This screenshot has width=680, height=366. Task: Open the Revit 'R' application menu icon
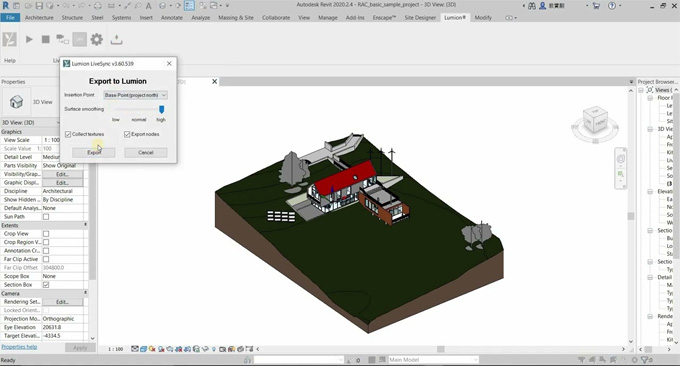coord(6,6)
